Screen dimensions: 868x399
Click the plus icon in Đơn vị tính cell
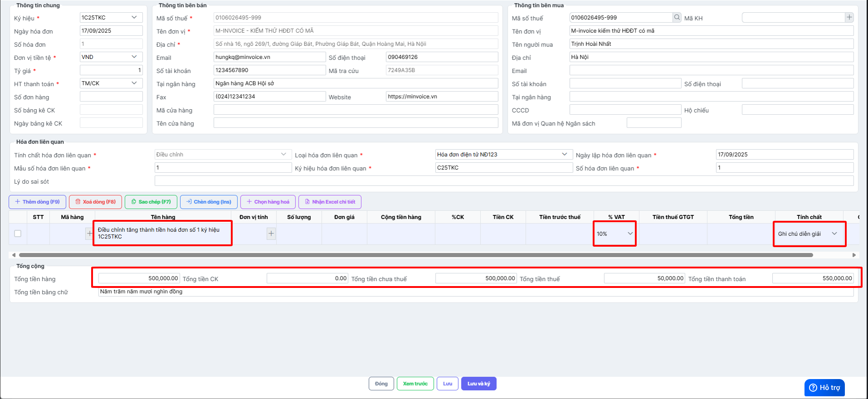271,234
